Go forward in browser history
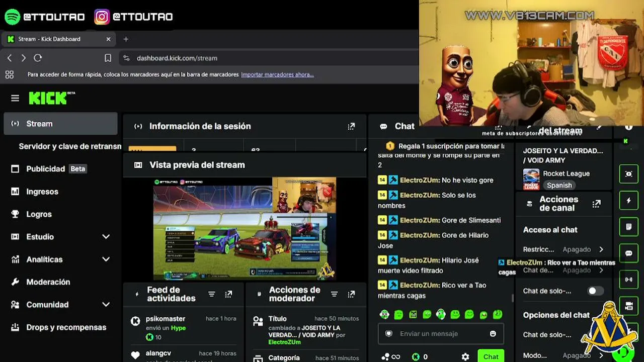The height and width of the screenshot is (362, 644). 23,58
